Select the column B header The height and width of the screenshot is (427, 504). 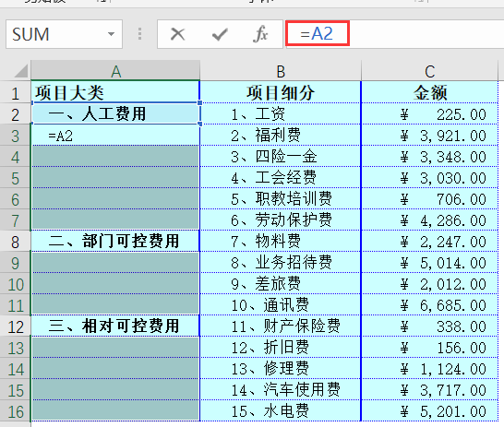281,71
